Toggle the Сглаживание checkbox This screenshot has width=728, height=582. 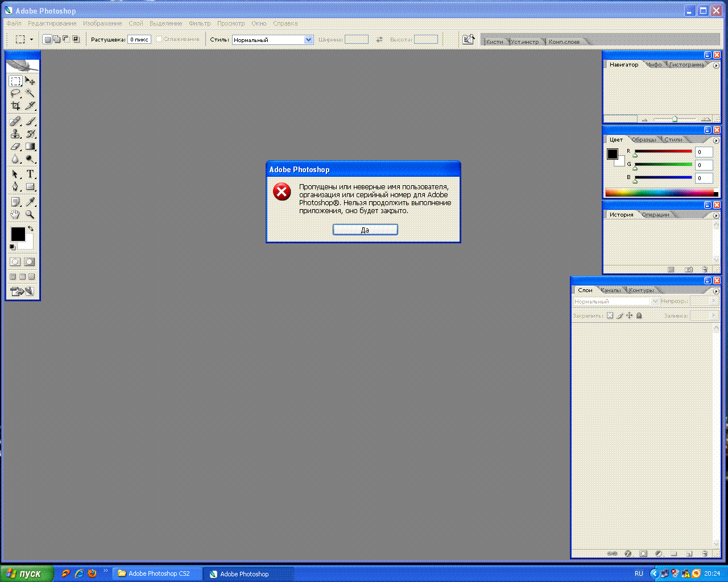point(159,39)
